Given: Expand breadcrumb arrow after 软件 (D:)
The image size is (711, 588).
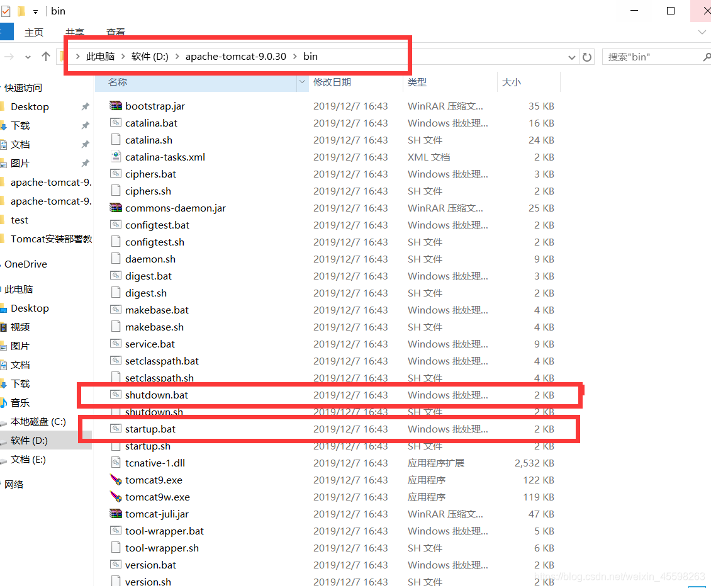Looking at the screenshot, I should pos(177,57).
